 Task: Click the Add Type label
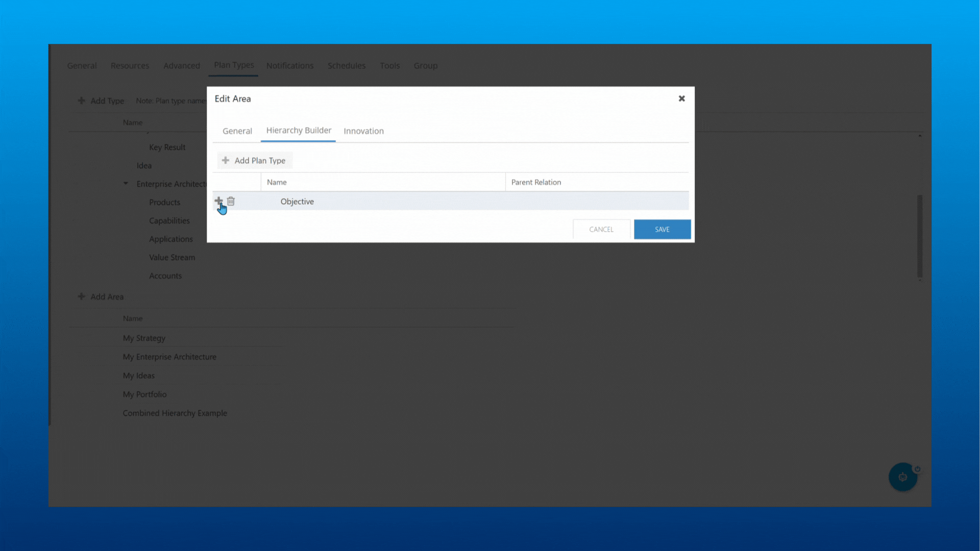point(107,101)
